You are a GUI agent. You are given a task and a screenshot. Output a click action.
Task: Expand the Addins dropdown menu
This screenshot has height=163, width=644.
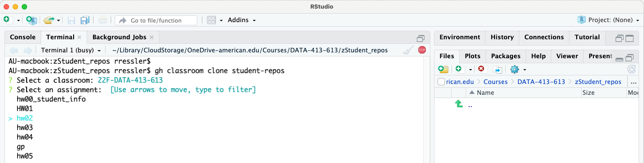point(242,20)
